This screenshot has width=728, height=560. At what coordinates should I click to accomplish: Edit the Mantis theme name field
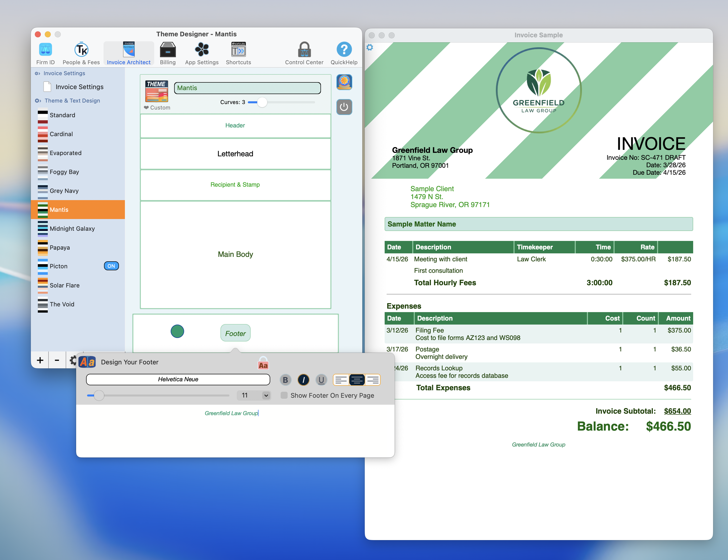coord(247,88)
